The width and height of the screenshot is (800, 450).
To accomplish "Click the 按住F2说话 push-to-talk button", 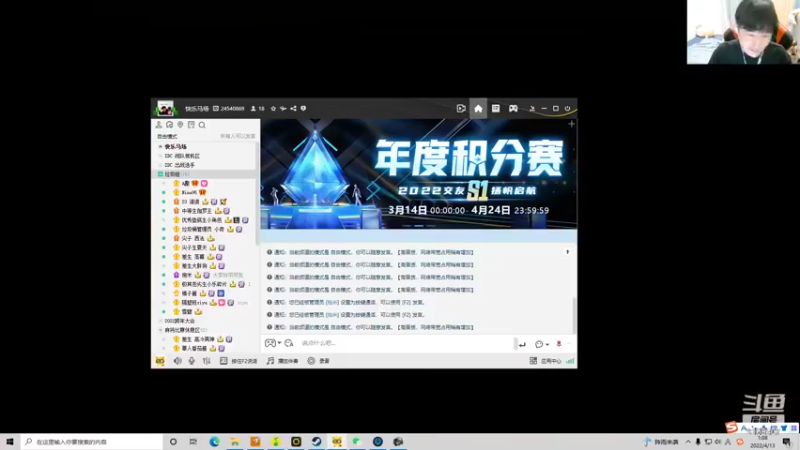I will pos(239,361).
